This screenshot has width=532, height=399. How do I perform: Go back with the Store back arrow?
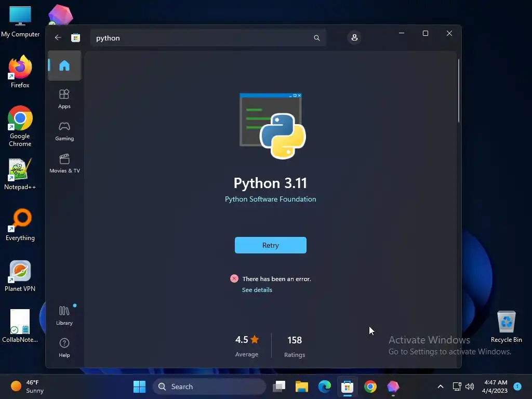(x=58, y=37)
